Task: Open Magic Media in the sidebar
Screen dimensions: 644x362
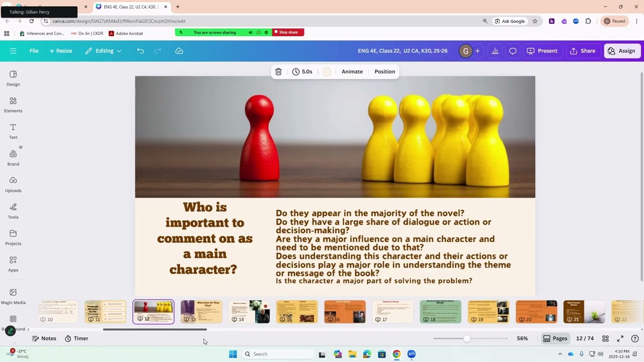Action: coord(13,296)
